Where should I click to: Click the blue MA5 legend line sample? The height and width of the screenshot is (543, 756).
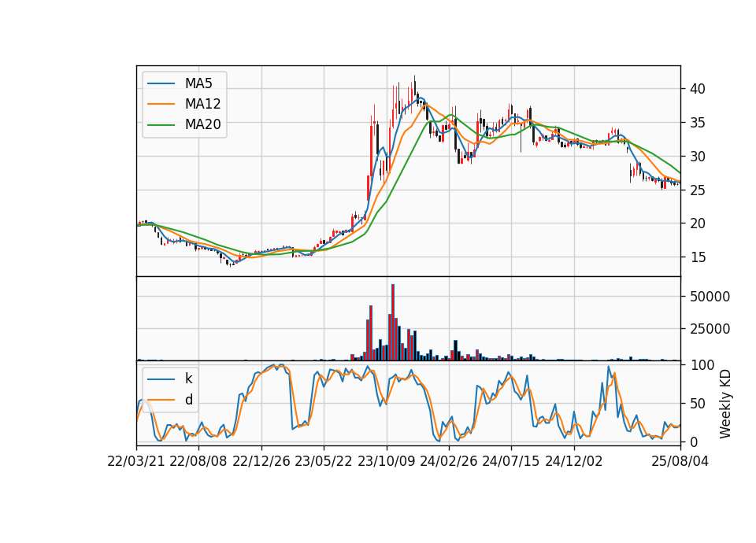click(161, 84)
